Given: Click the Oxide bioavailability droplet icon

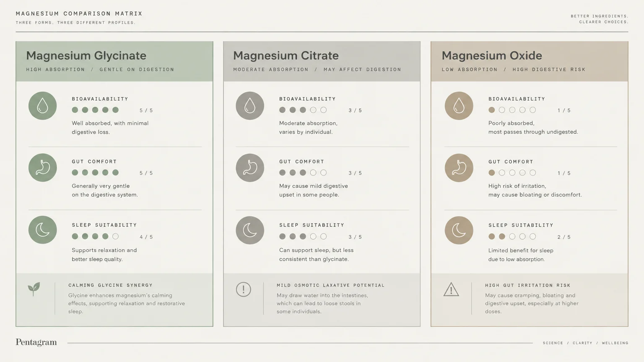Looking at the screenshot, I should point(459,106).
